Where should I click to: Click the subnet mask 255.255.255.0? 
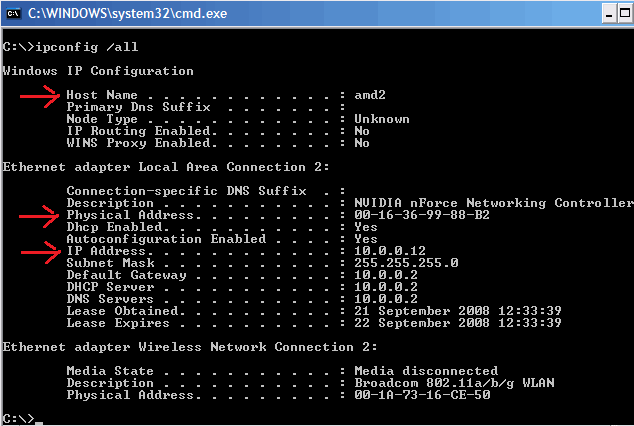click(x=406, y=263)
